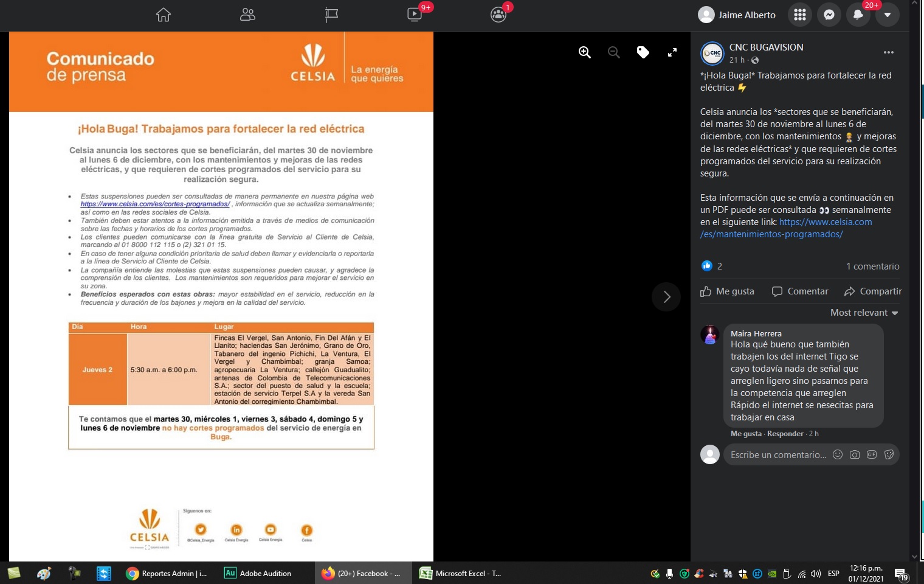Expand the account dropdown arrow

888,15
